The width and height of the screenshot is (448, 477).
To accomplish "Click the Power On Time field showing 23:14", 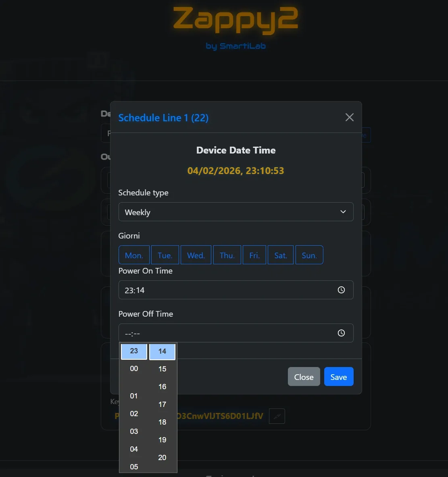I will [x=236, y=290].
